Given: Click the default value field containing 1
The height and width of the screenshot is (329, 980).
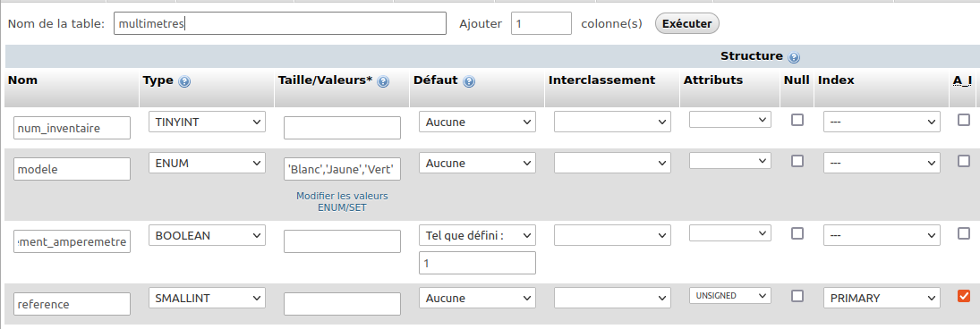Looking at the screenshot, I should (478, 263).
